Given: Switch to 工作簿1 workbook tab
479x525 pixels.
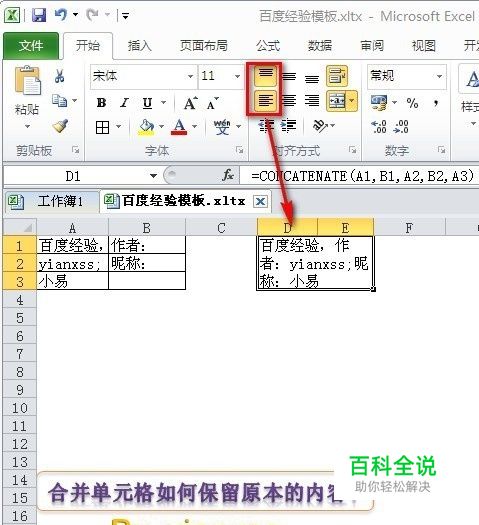Looking at the screenshot, I should pos(52,202).
